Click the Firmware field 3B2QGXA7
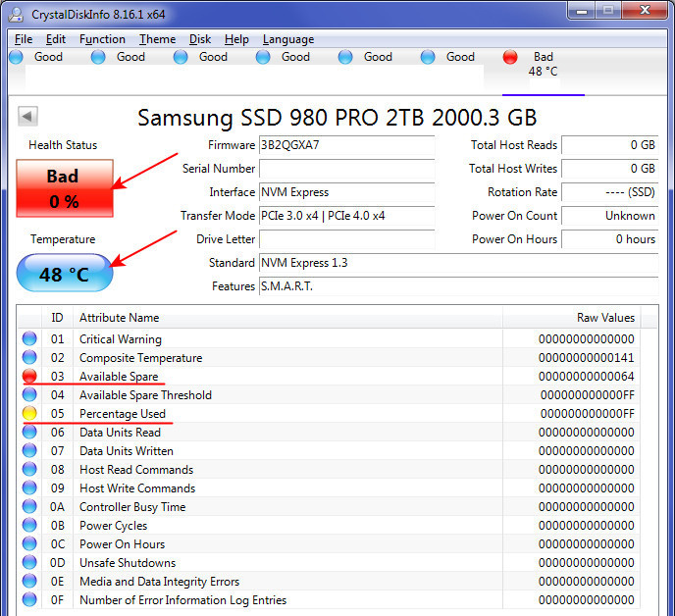 coord(347,145)
